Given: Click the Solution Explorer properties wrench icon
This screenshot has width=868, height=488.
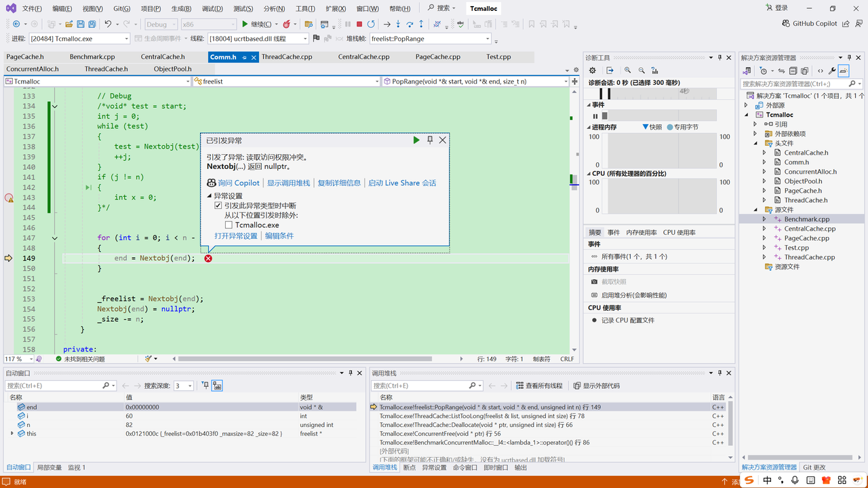Looking at the screenshot, I should pyautogui.click(x=832, y=71).
